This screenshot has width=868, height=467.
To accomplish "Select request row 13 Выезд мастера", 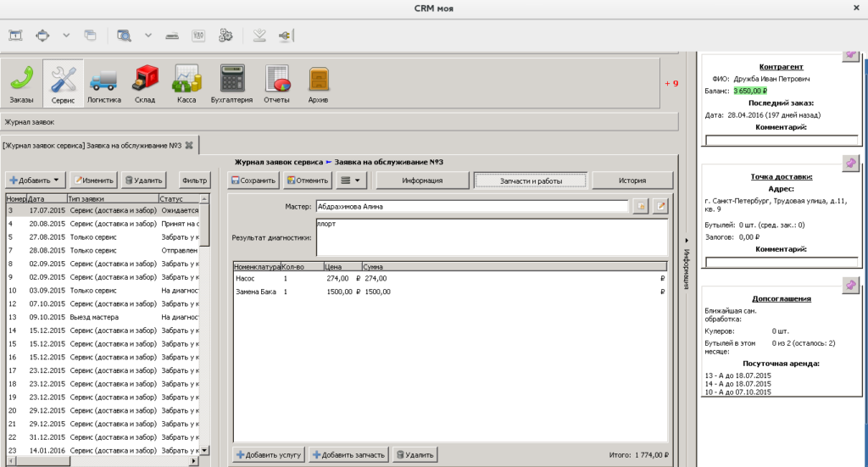I will point(103,317).
